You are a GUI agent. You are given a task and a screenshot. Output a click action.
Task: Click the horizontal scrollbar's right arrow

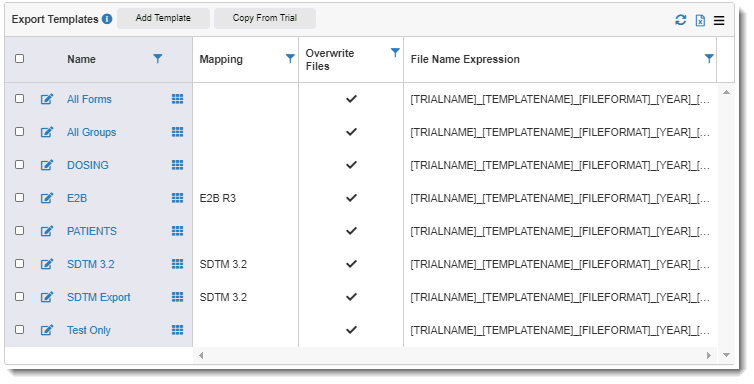click(x=709, y=356)
